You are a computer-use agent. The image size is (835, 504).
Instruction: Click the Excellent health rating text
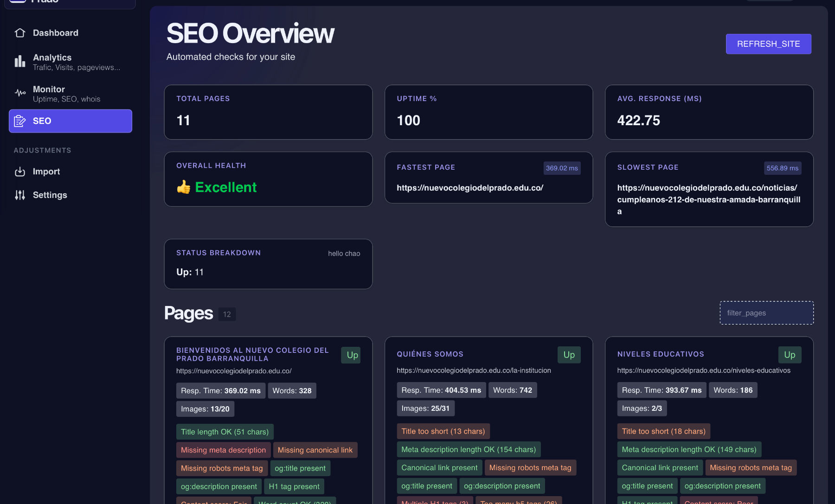[225, 187]
